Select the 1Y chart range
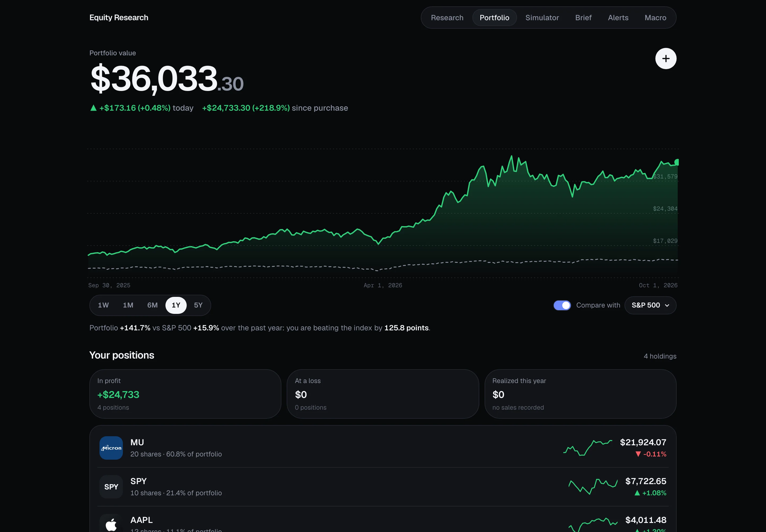The height and width of the screenshot is (532, 766). coord(176,305)
